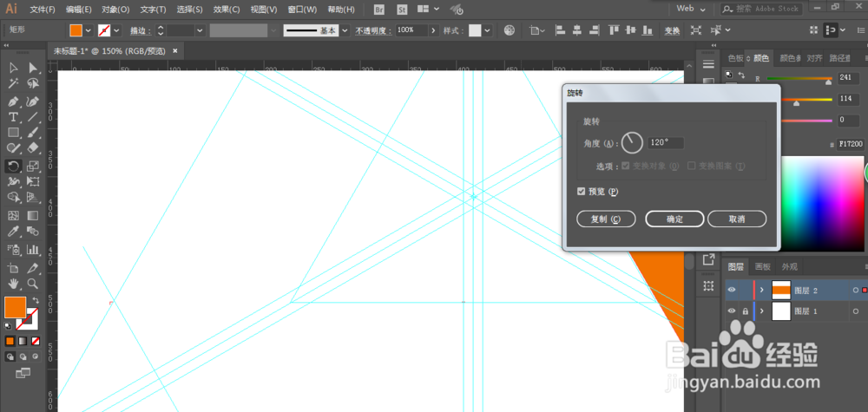Screen dimensions: 868x412
Task: Select the Pen tool
Action: click(13, 101)
